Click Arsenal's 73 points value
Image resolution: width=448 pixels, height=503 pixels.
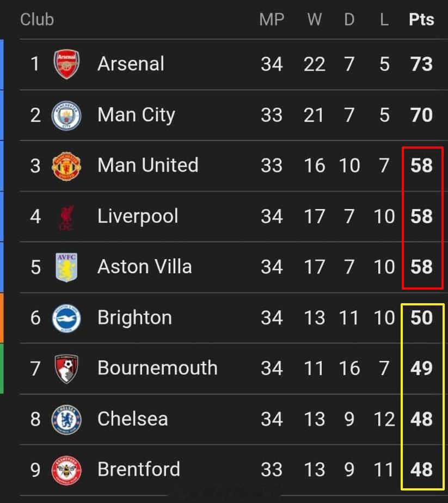click(x=421, y=64)
